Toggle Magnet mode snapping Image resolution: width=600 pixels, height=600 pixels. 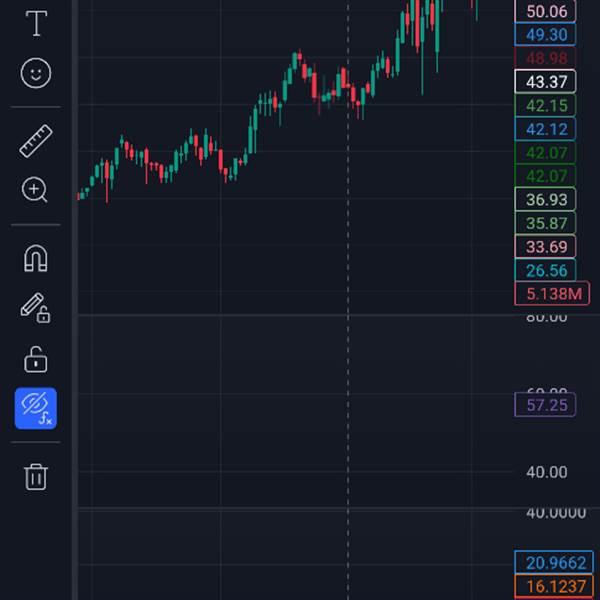pos(36,258)
